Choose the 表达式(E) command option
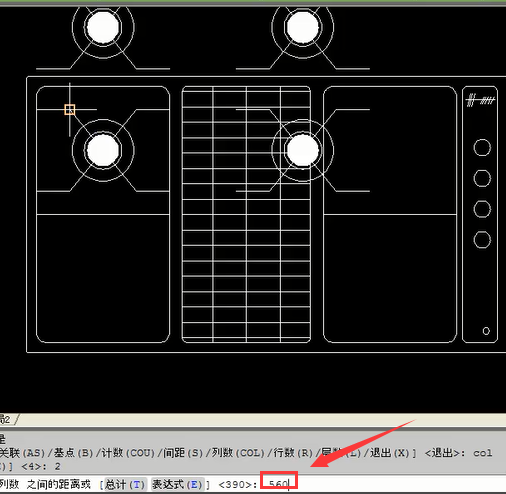This screenshot has height=494, width=506. tap(177, 484)
